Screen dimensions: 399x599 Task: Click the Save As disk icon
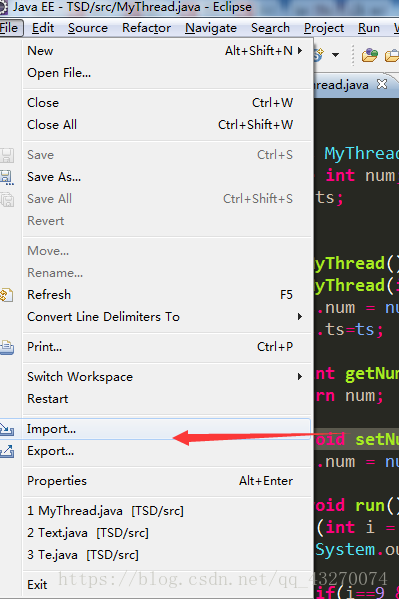(7, 177)
